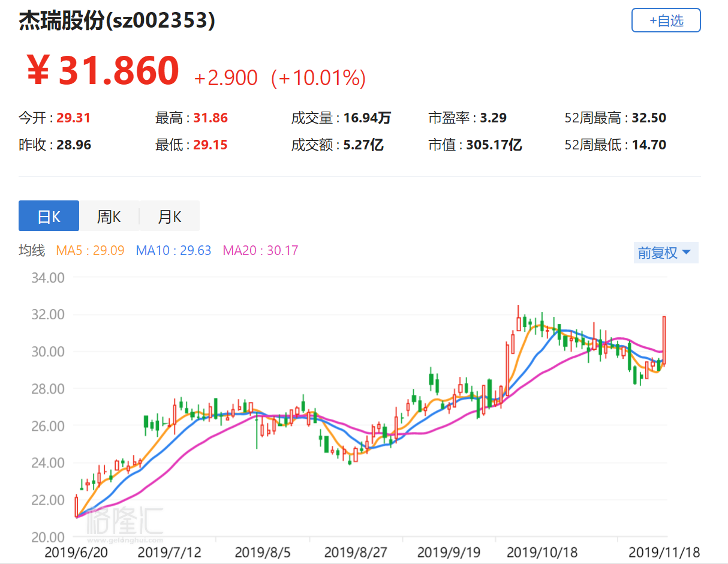Click the 昨收 previous close 28.96
This screenshot has height=564, width=728.
tap(73, 145)
